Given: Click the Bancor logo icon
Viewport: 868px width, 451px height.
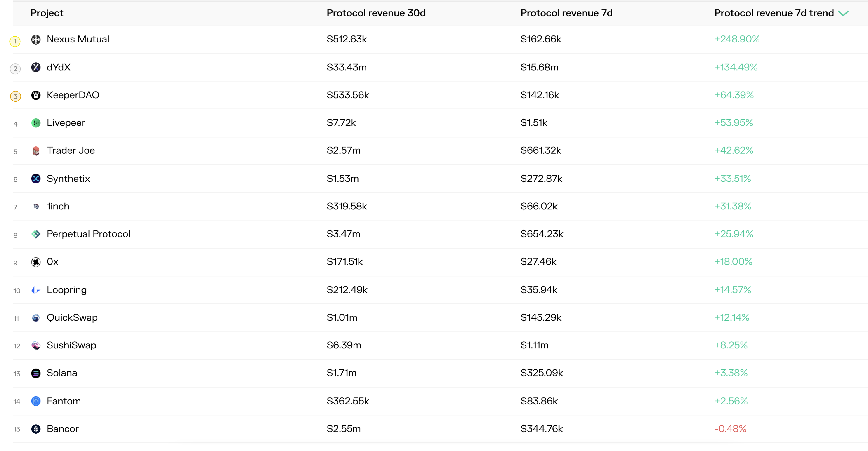Looking at the screenshot, I should 36,429.
